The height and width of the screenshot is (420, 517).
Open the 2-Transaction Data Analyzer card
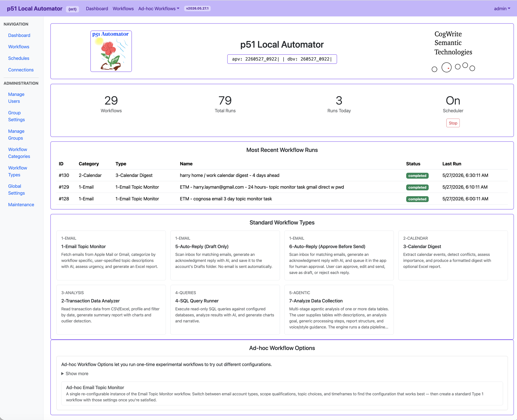pyautogui.click(x=111, y=310)
